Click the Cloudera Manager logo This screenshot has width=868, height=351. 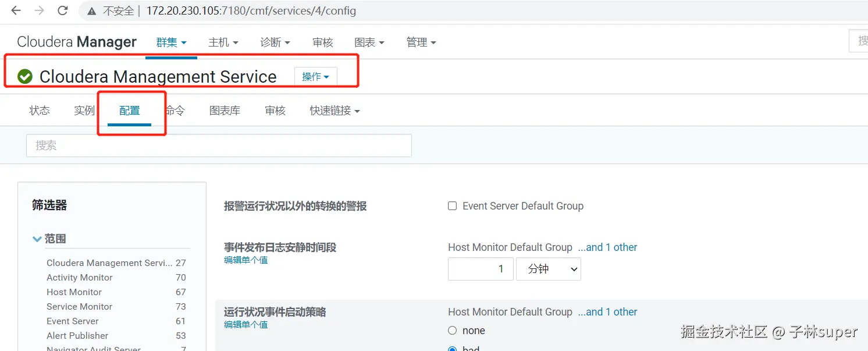[x=77, y=42]
